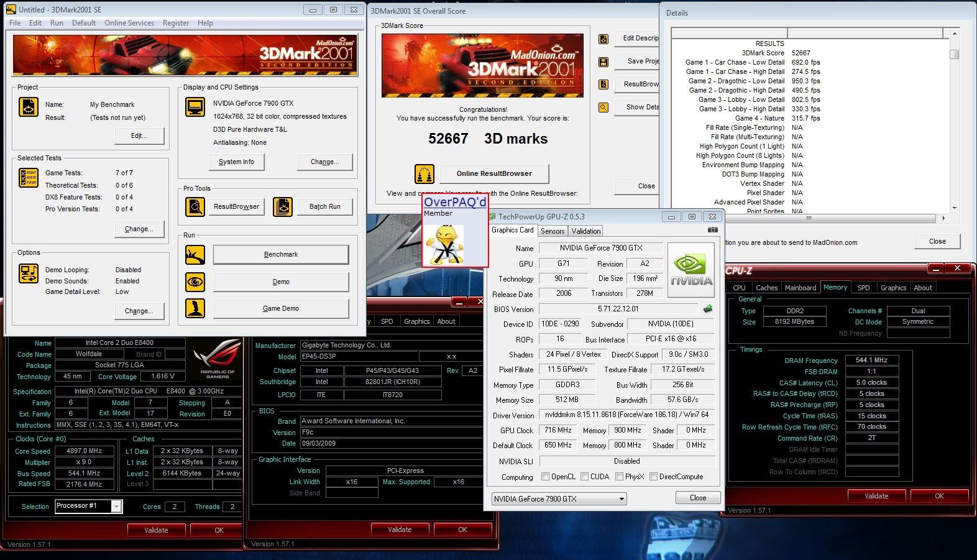977x560 pixels.
Task: Click the Edit... button in Project section
Action: [139, 135]
